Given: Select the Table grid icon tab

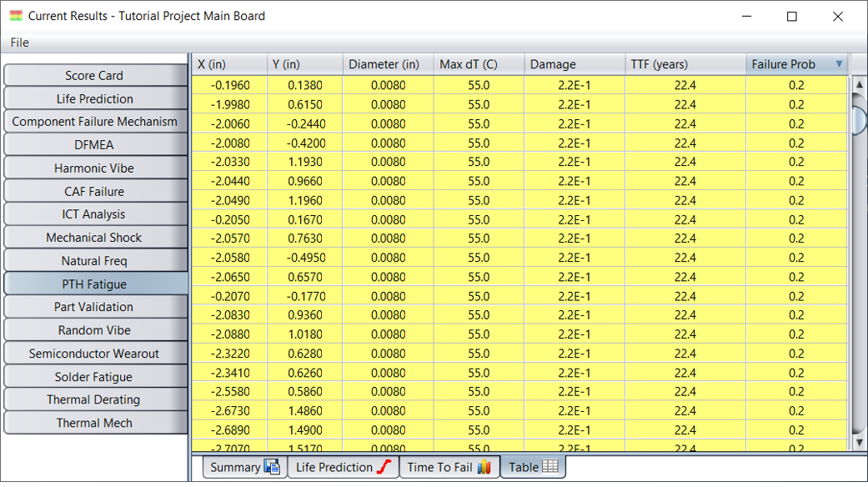Looking at the screenshot, I should point(533,467).
